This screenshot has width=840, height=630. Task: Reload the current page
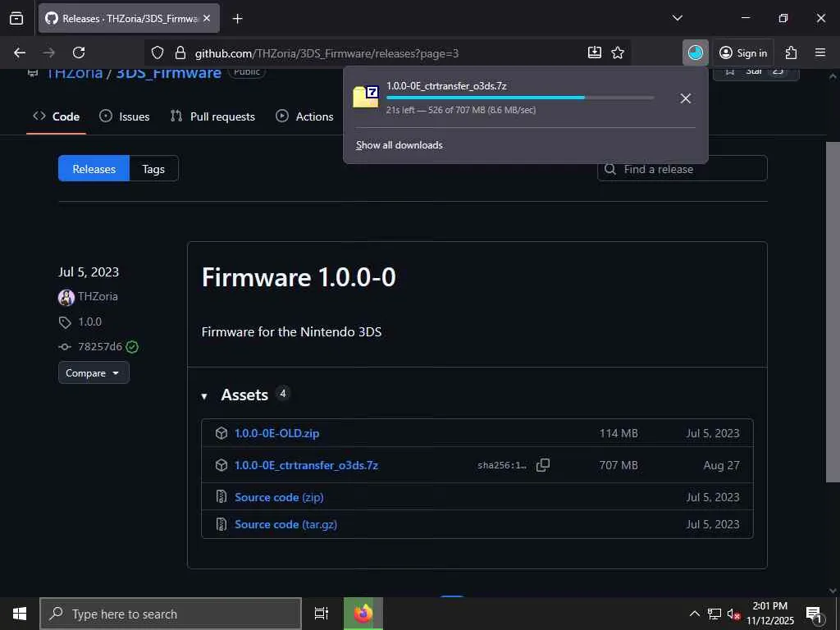tap(79, 52)
